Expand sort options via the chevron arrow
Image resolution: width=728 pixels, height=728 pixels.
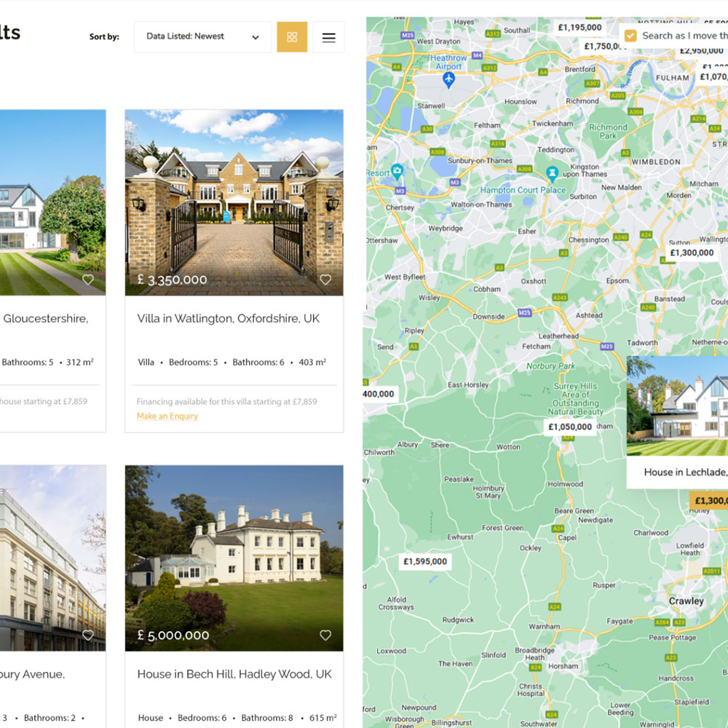coord(256,37)
